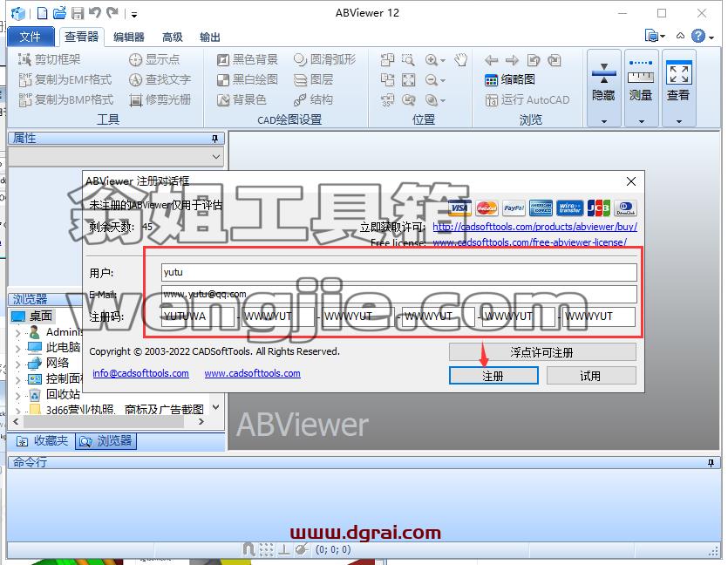Click the 用户 input field

tap(399, 272)
